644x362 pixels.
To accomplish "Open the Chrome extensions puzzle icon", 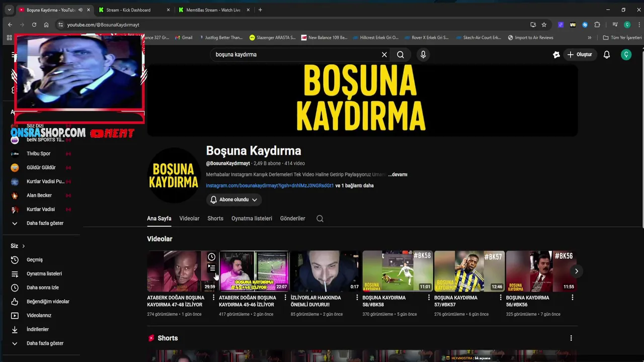I will click(x=597, y=25).
